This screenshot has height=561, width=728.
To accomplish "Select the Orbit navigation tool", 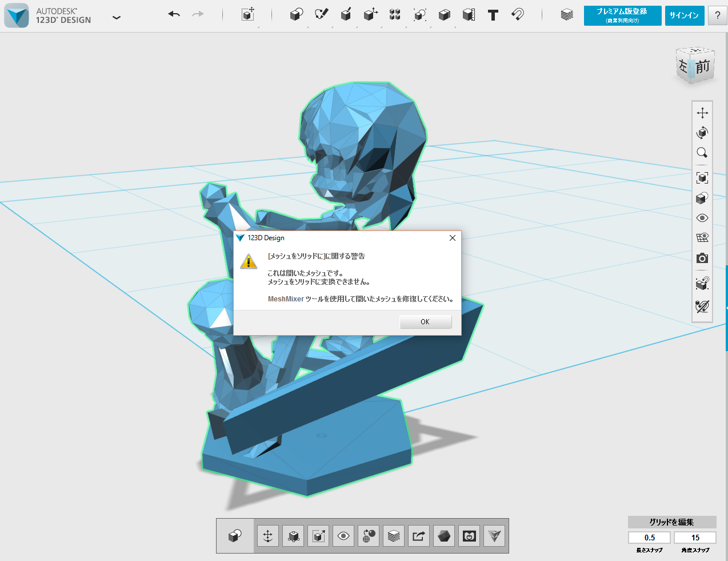I will click(702, 133).
